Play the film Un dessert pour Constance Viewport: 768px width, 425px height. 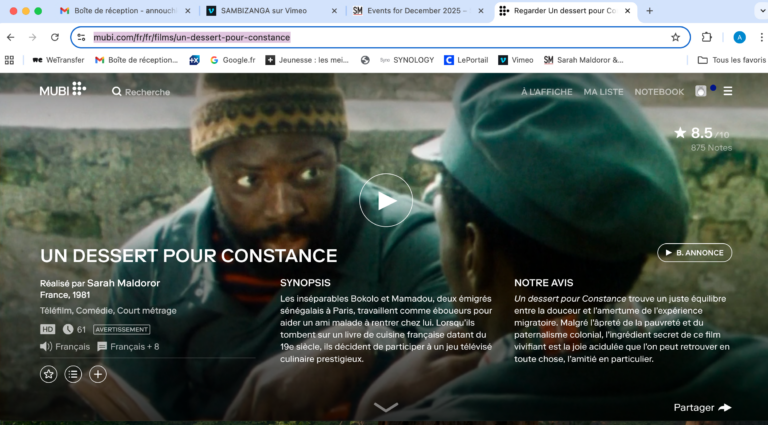click(385, 200)
